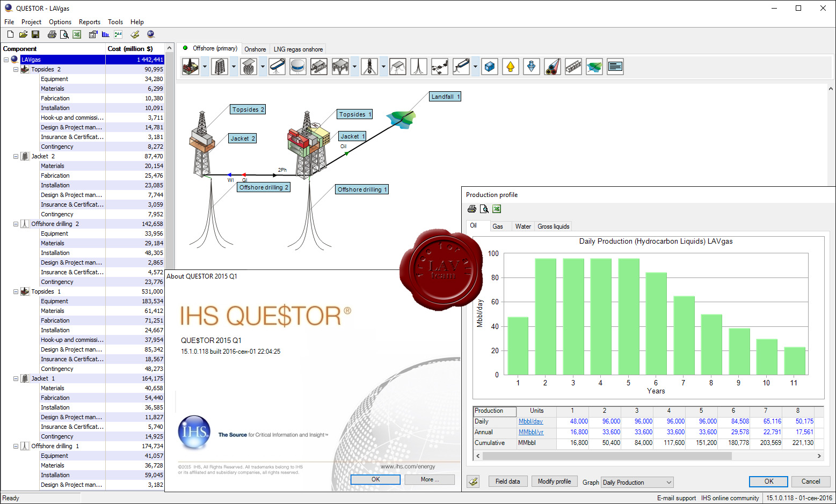Add the subsea manifold cluster component
Viewport: 836px width, 504px height.
440,67
